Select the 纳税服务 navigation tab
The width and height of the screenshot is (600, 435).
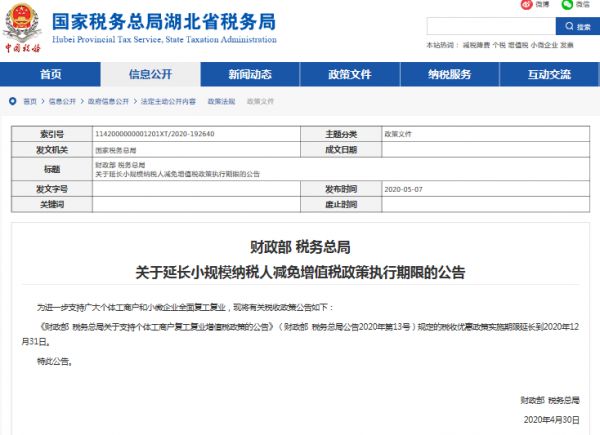449,75
